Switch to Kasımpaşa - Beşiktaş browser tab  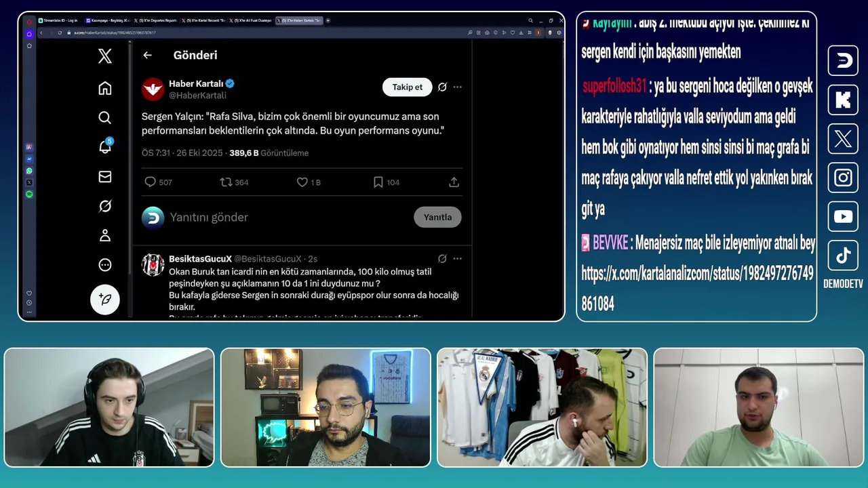[x=108, y=20]
